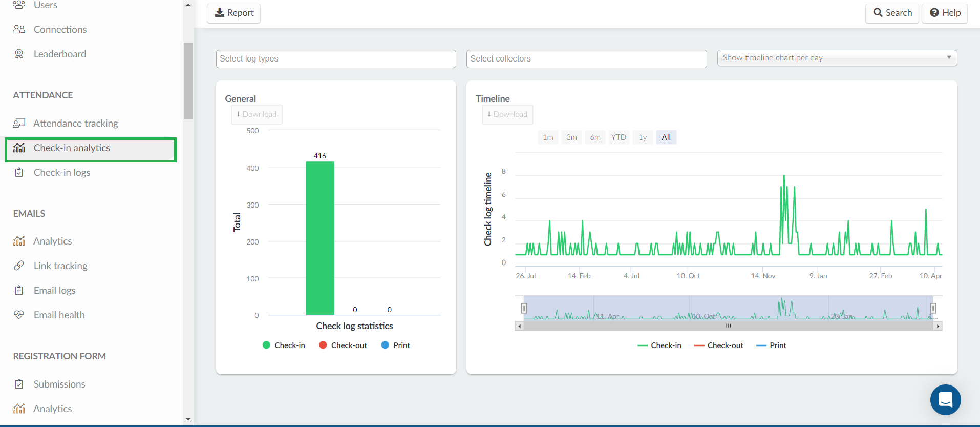Click the Link tracking chain icon
The width and height of the screenshot is (980, 427).
[x=19, y=266]
